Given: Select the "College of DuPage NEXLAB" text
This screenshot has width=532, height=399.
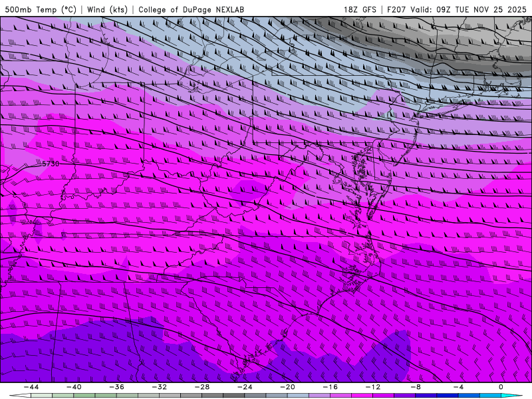Looking at the screenshot, I should click(x=191, y=9).
